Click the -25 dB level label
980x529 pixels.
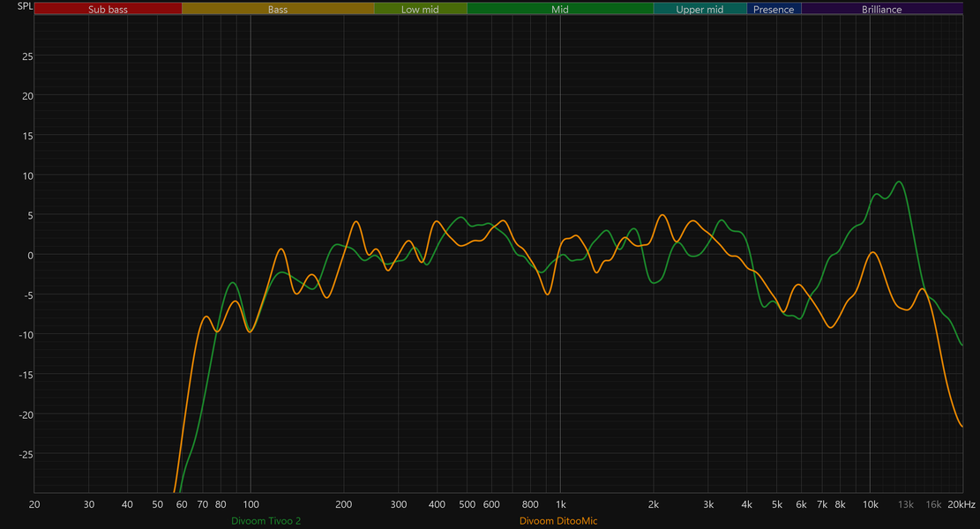26,455
